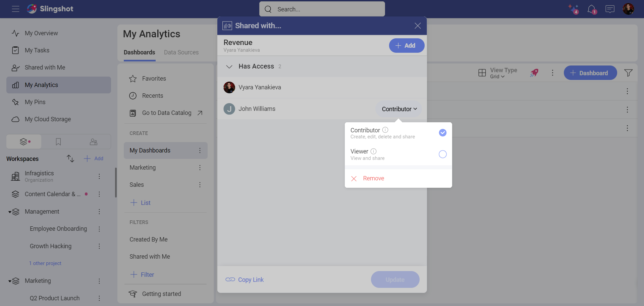Open the dashboard filter funnel
Viewport: 644px width, 306px height.
[628, 73]
